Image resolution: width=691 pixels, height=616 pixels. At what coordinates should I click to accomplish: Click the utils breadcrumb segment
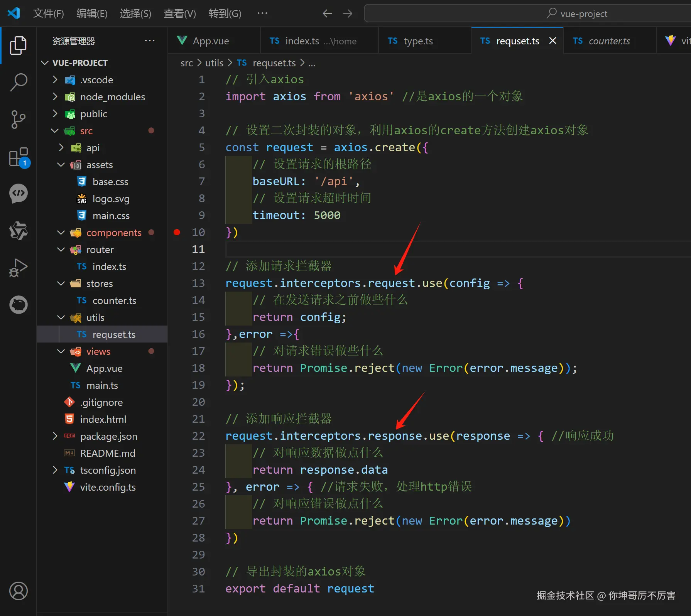pyautogui.click(x=214, y=63)
